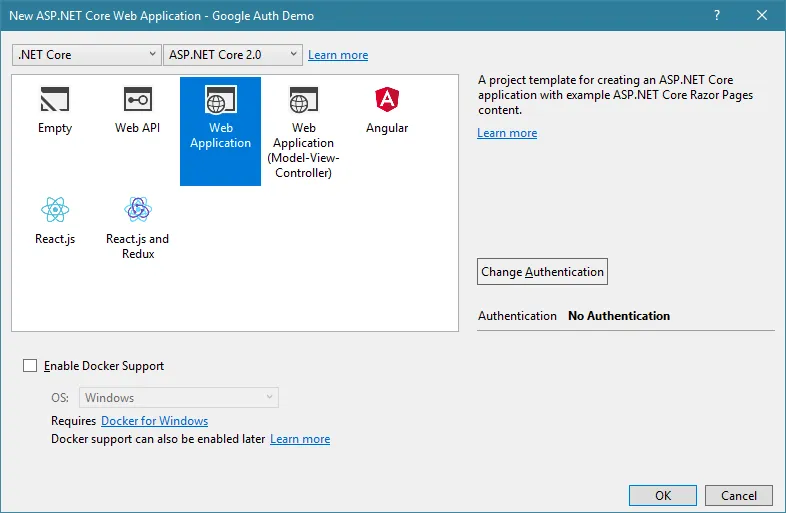The image size is (786, 513).
Task: Pick the Web Application (Model-View-Controller) template icon
Action: [303, 99]
